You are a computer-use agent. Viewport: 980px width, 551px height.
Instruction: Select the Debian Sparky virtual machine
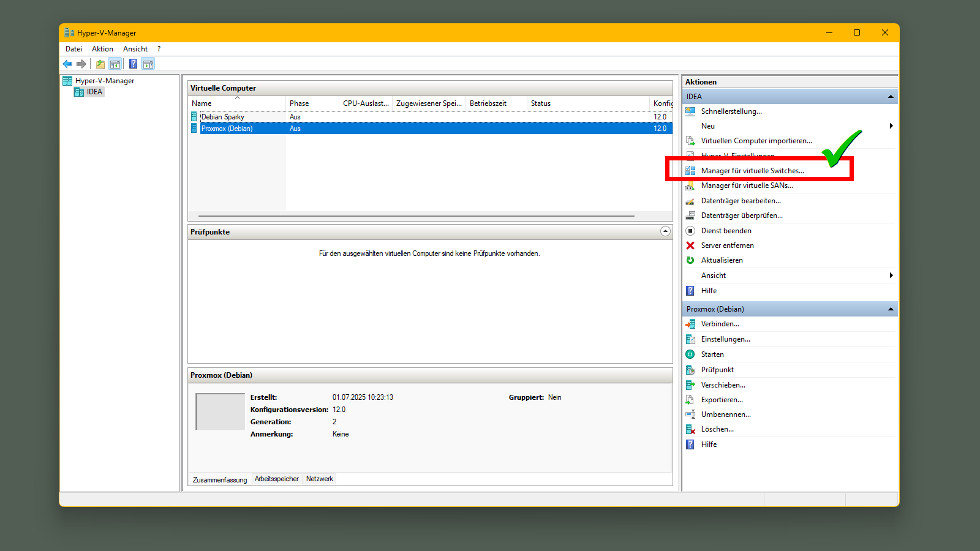pos(223,117)
